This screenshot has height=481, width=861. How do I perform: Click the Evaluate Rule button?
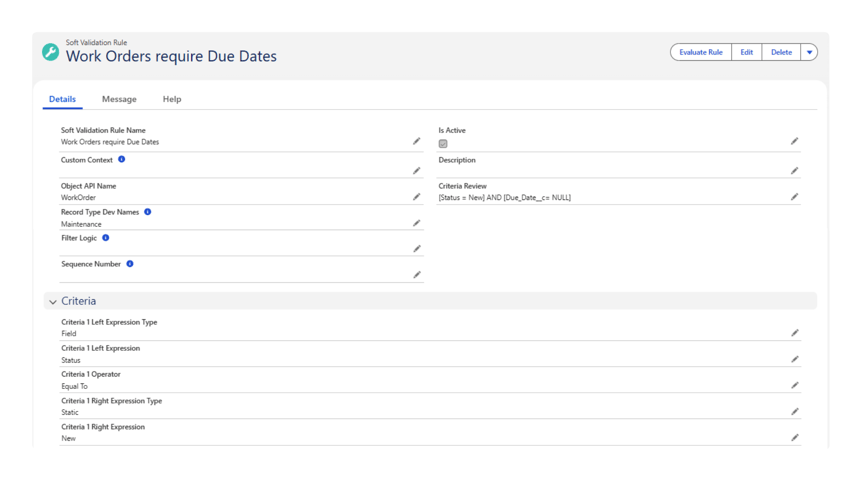click(700, 53)
